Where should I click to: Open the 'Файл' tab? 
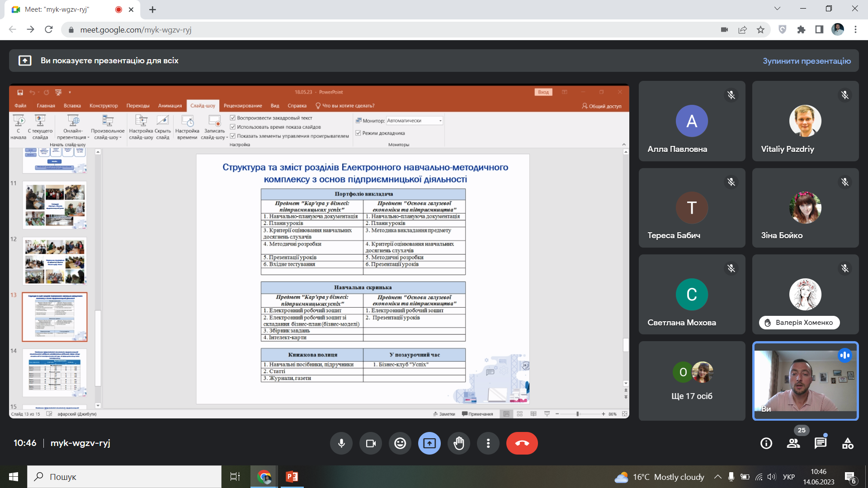(20, 106)
